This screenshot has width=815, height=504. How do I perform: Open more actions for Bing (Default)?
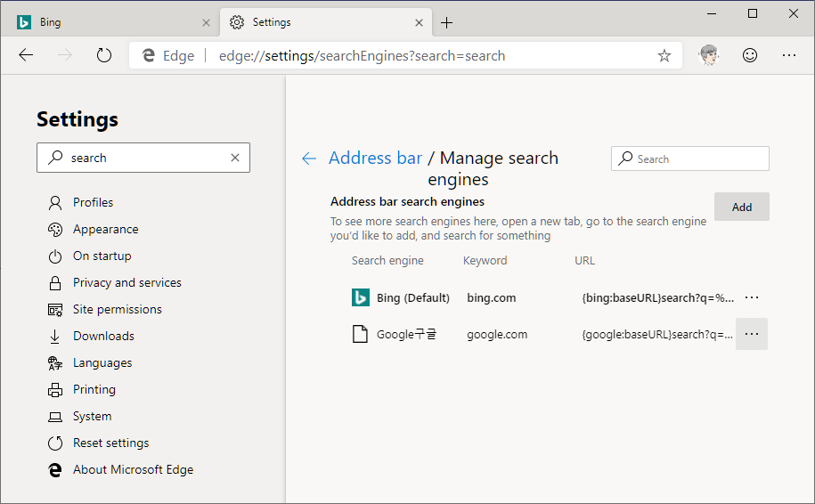[752, 297]
